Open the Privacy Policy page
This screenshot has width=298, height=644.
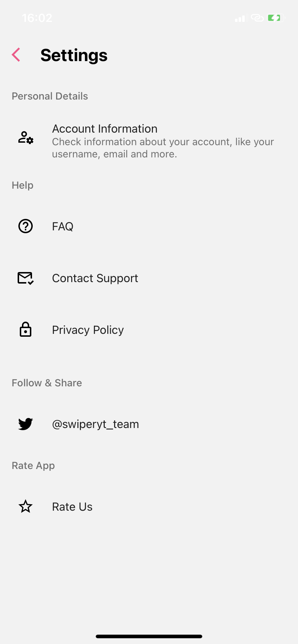(x=88, y=330)
